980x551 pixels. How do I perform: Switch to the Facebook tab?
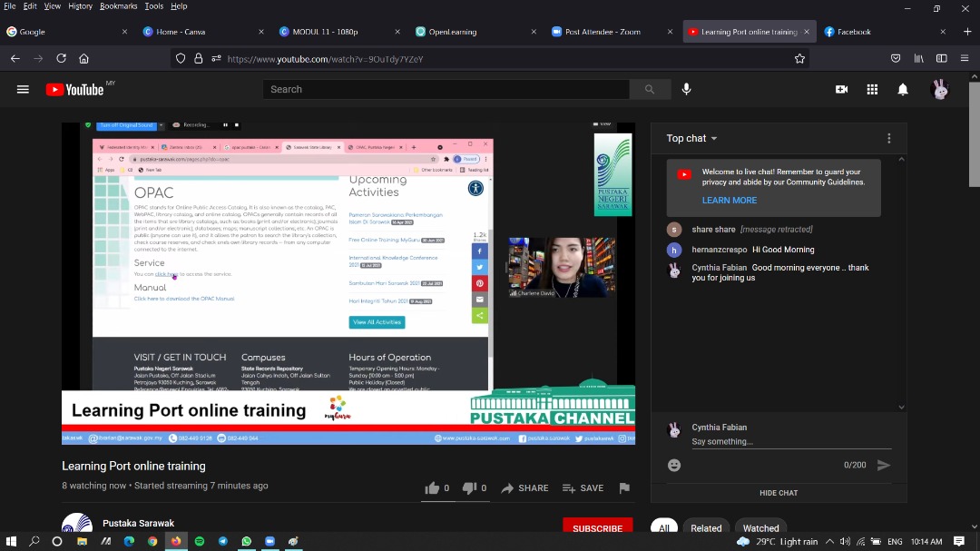(x=885, y=31)
